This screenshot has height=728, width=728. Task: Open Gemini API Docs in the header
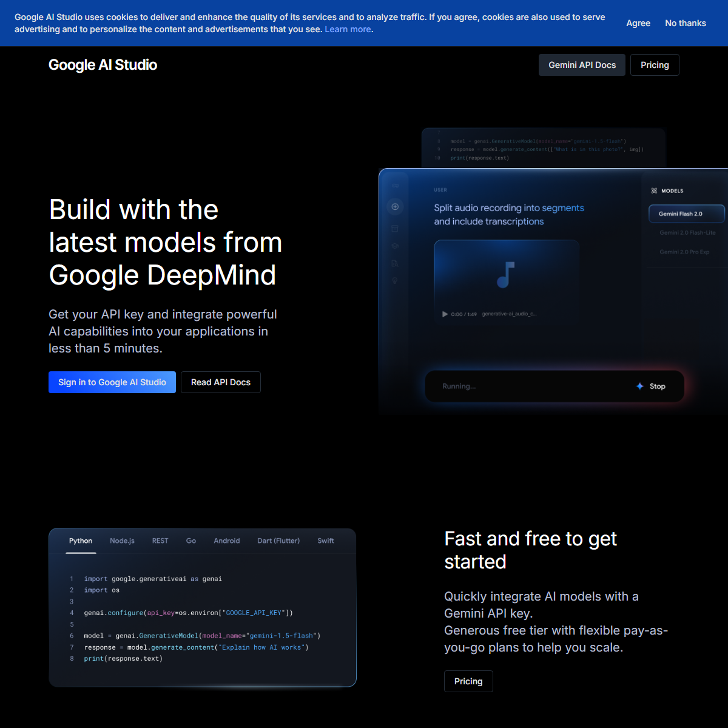[582, 65]
